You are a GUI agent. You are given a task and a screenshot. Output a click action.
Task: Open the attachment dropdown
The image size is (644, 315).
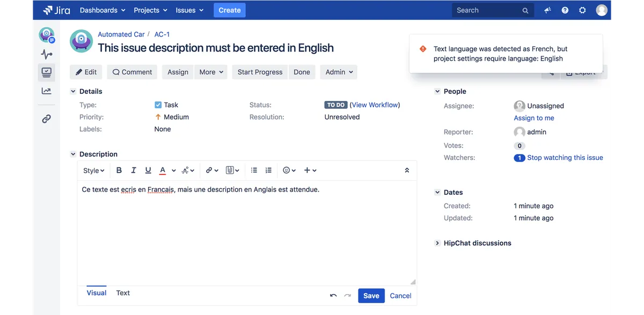[x=232, y=170]
